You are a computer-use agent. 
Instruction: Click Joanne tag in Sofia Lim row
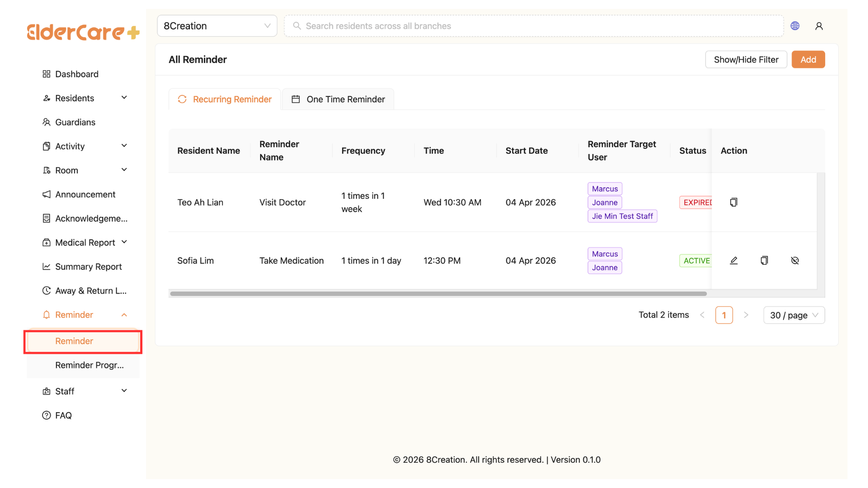tap(604, 267)
